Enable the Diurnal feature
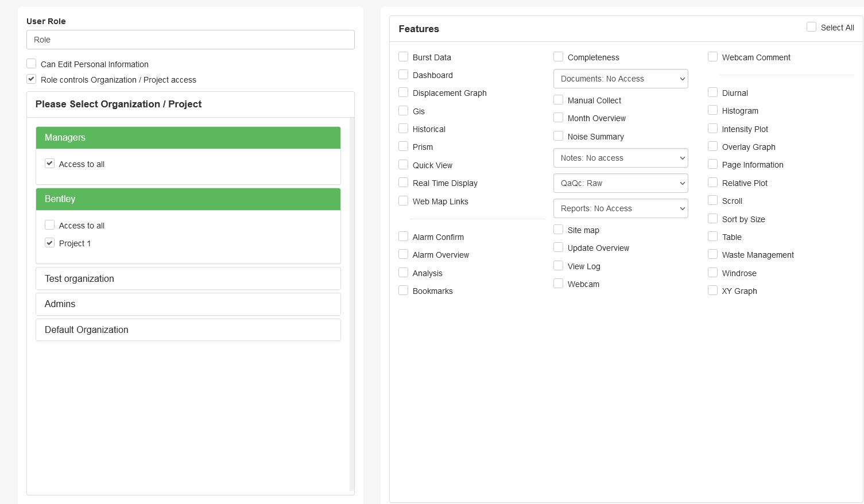The image size is (864, 504). 713,92
